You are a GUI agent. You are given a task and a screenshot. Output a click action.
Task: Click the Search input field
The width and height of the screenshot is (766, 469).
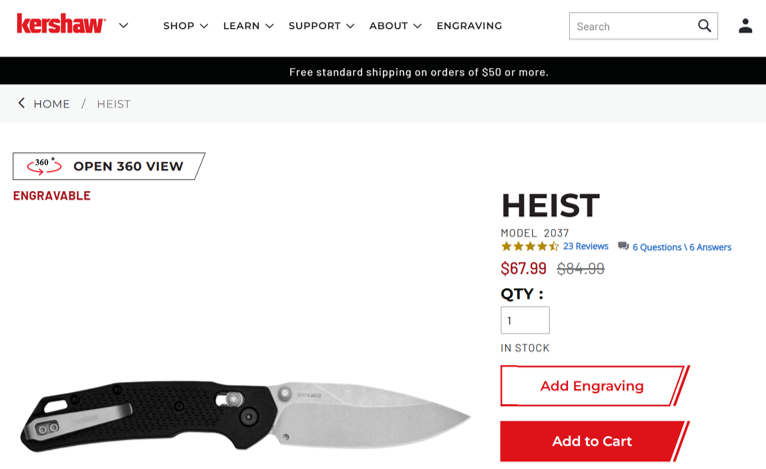point(633,26)
